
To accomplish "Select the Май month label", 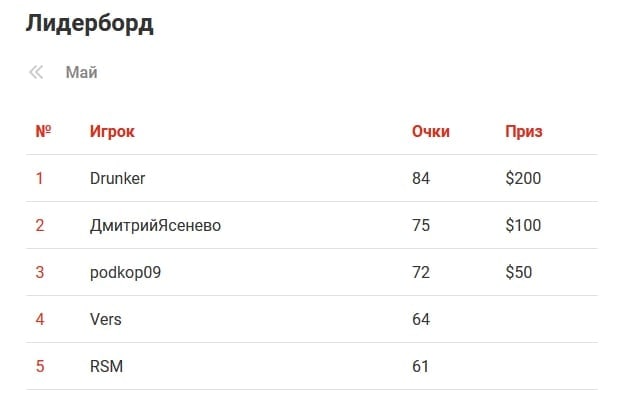I will pyautogui.click(x=81, y=72).
